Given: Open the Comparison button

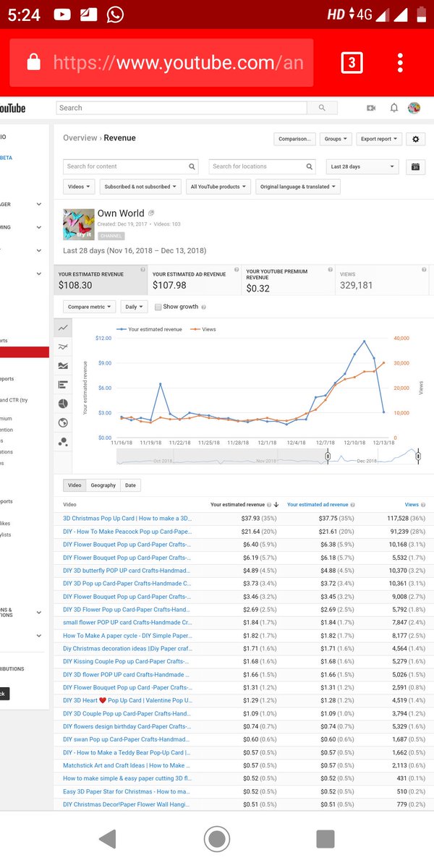Looking at the screenshot, I should click(x=294, y=139).
